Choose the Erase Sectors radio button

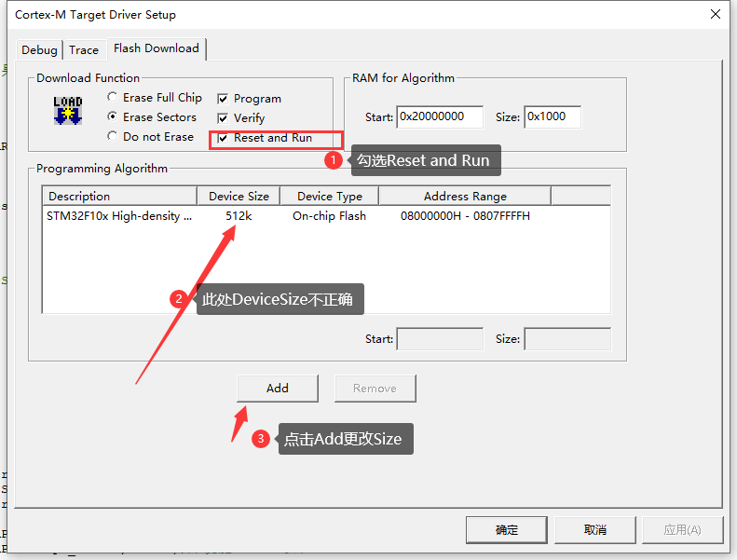152,116
